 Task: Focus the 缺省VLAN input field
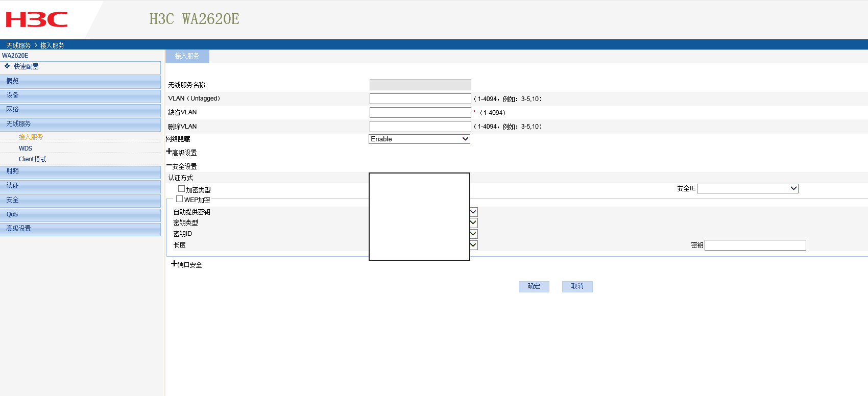(420, 112)
